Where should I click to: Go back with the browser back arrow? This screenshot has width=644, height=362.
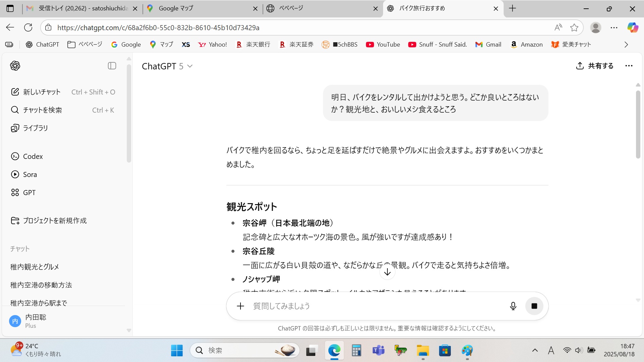tap(10, 27)
